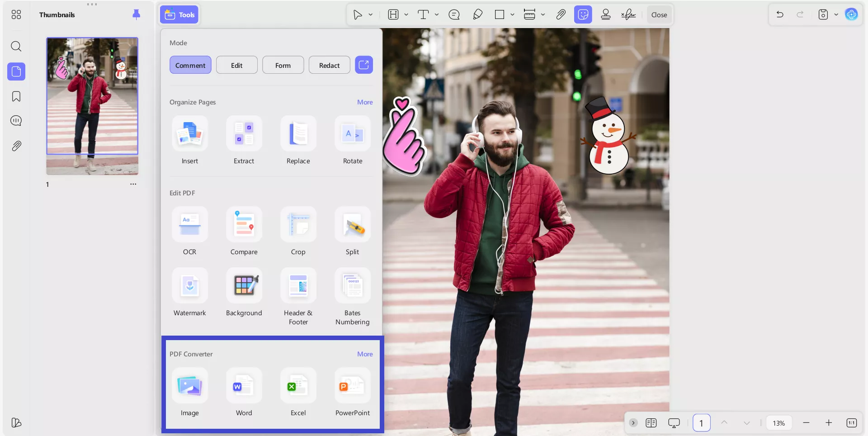868x436 pixels.
Task: Click the Rotate pages icon
Action: pos(353,133)
